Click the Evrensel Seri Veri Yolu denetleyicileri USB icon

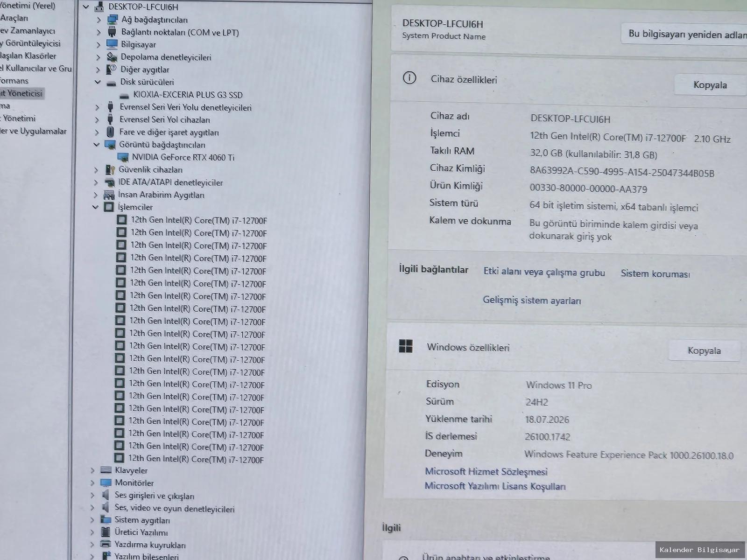click(x=110, y=107)
